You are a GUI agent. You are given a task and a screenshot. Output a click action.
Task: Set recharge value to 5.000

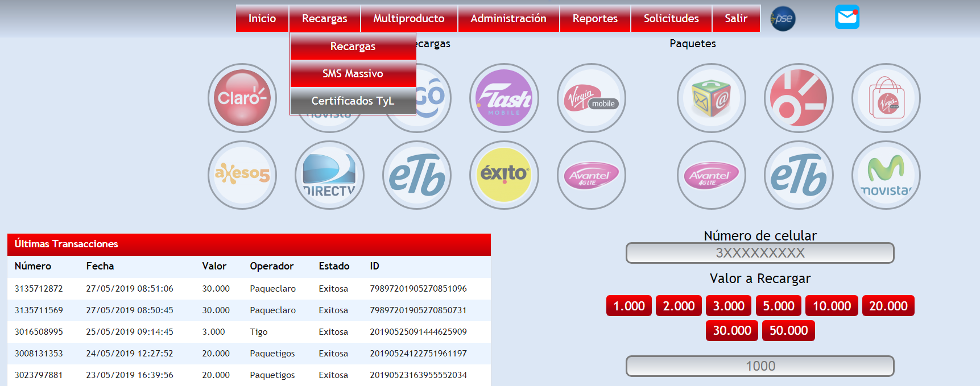pos(779,306)
